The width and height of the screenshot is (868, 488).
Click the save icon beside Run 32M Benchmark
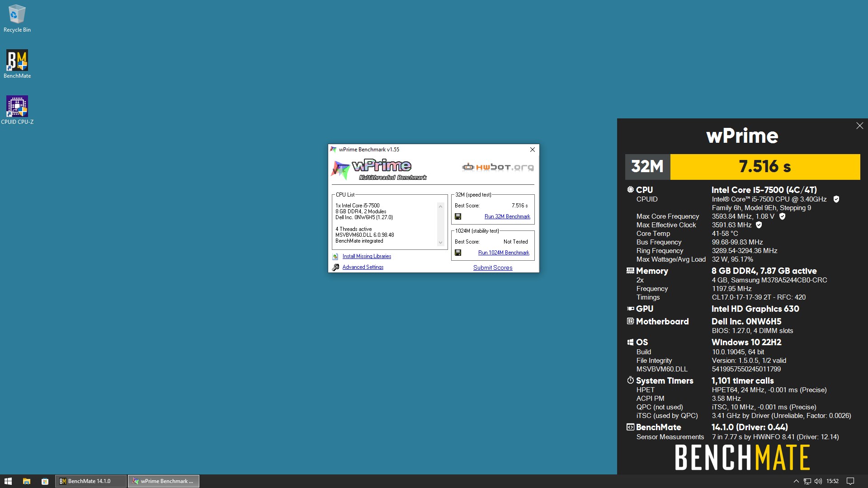point(458,216)
